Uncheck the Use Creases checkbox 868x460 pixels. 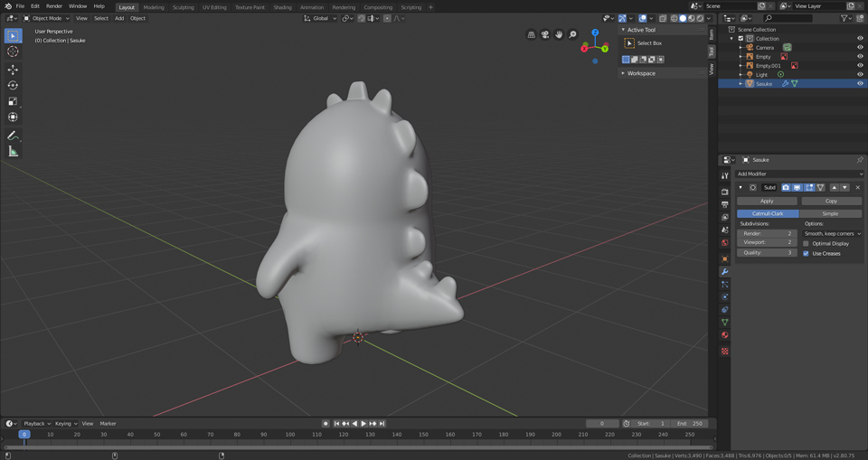(806, 254)
